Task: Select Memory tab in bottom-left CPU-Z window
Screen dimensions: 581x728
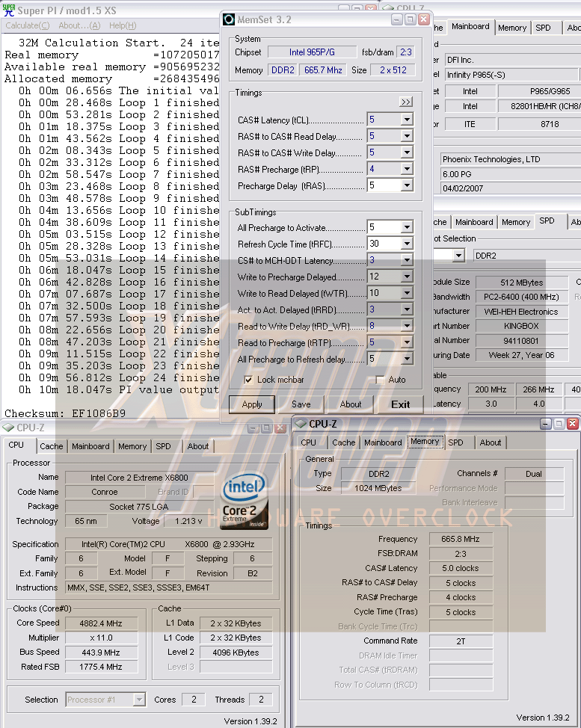Action: (132, 446)
